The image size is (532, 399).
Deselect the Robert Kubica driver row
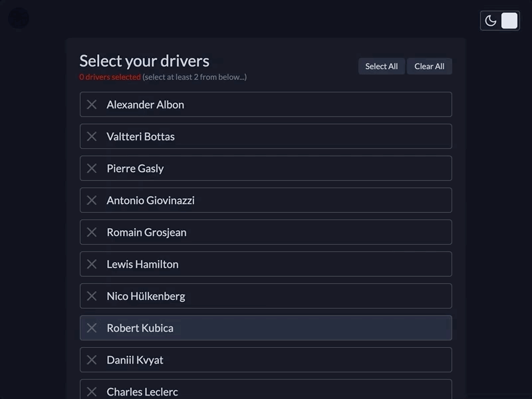(x=266, y=328)
